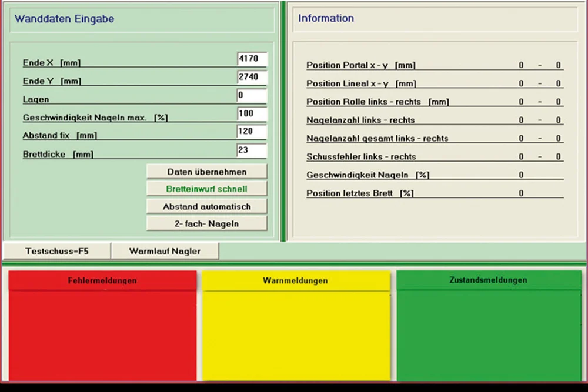Click the green Zustandsmeldungen header
This screenshot has width=588, height=392.
(488, 280)
